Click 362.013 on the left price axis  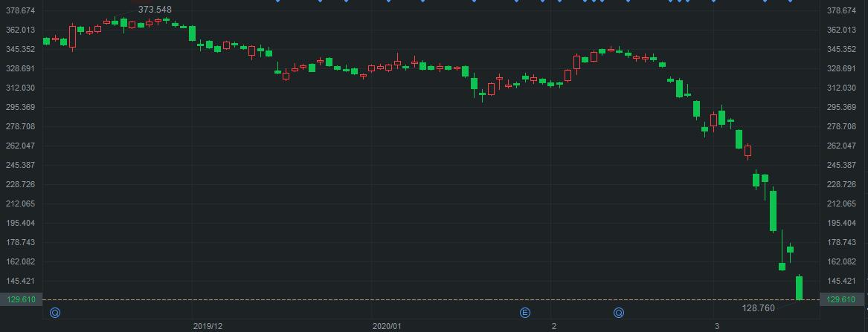click(21, 30)
